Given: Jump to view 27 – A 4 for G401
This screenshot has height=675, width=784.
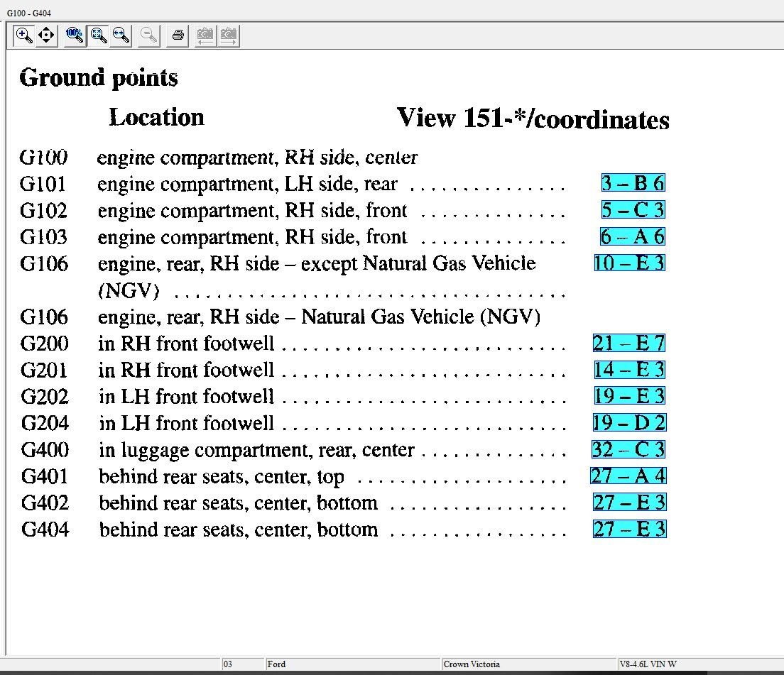Looking at the screenshot, I should [x=628, y=476].
